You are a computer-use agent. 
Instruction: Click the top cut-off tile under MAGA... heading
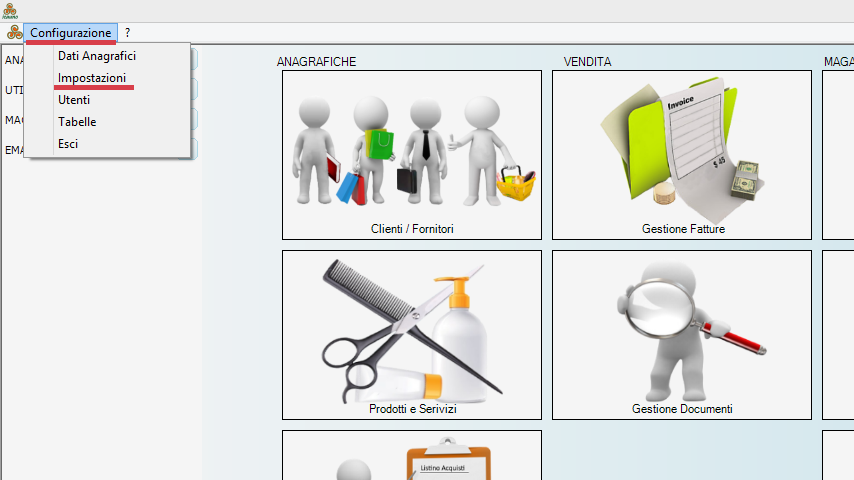(x=838, y=154)
